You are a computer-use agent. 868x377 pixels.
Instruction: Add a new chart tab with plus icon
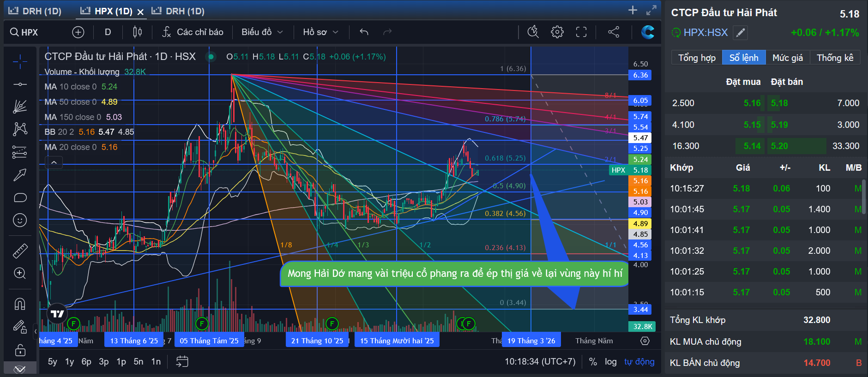[x=633, y=10]
